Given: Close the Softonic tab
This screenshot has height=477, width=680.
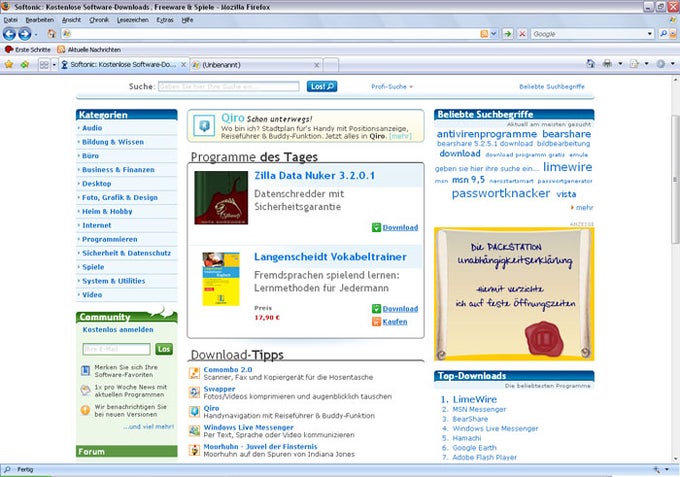Looking at the screenshot, I should 183,65.
